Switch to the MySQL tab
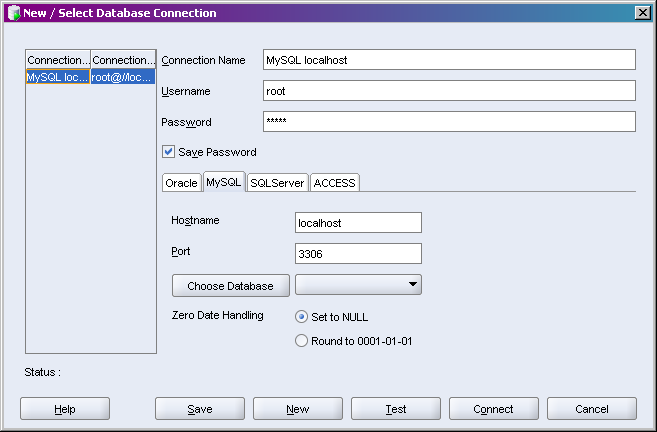Viewport: 657px width, 432px height. tap(224, 182)
